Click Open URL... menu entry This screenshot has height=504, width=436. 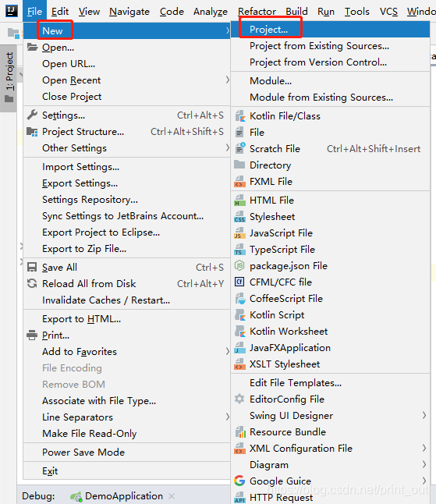127,63
